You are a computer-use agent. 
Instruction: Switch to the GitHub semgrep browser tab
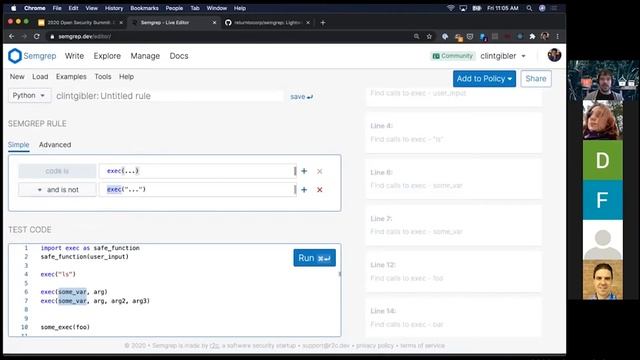point(268,23)
